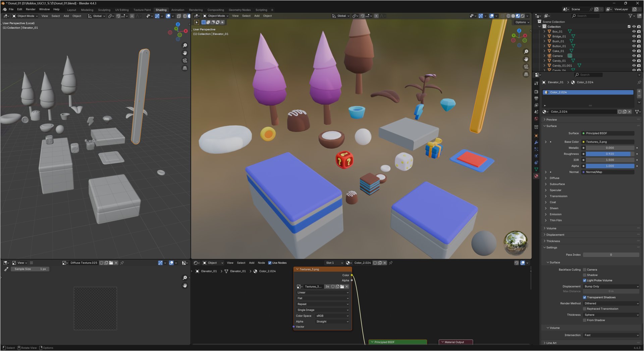Uncheck Use Nodes in the shader editor header
The height and width of the screenshot is (351, 644).
coord(270,263)
